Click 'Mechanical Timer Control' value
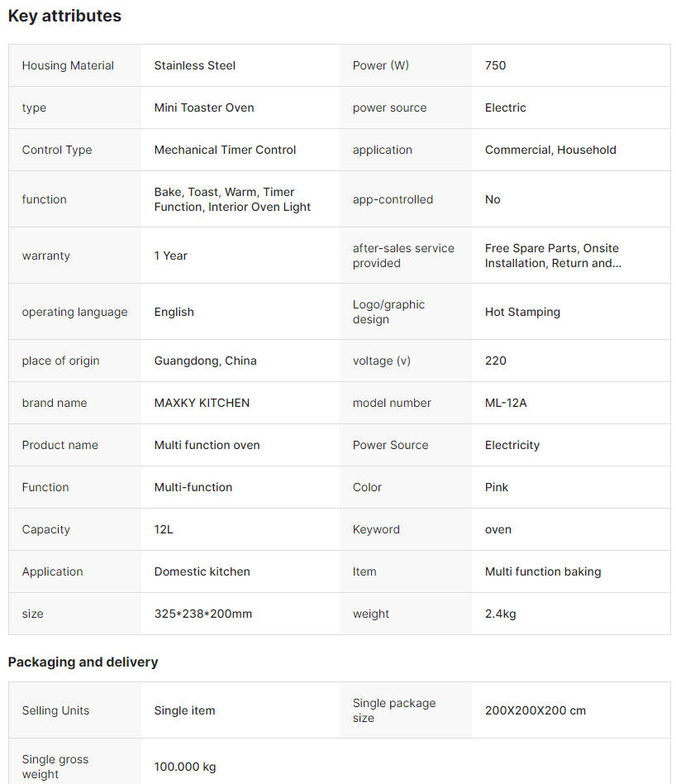 225,150
